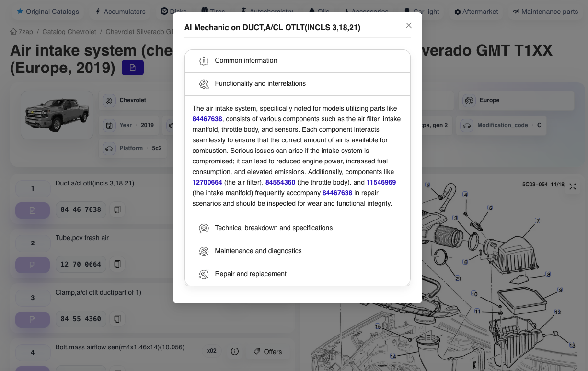588x371 pixels.
Task: Open the fullscreen diagram expand icon
Action: click(x=572, y=186)
